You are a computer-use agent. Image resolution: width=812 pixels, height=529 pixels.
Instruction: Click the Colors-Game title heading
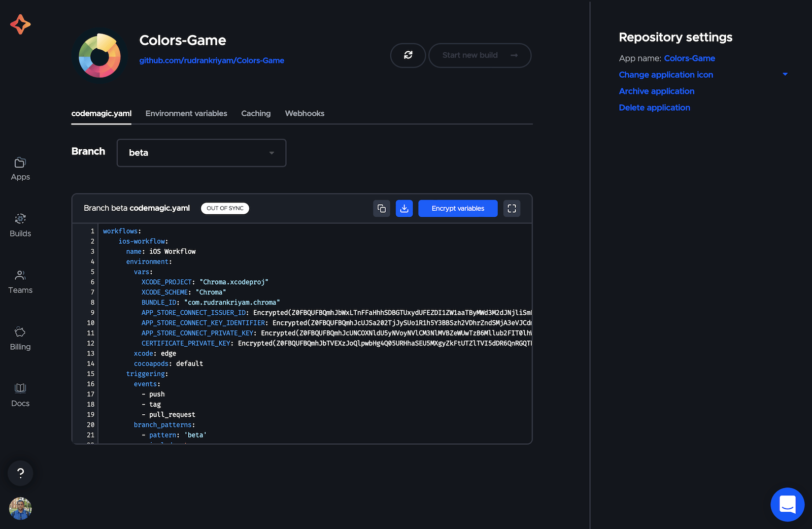click(183, 40)
